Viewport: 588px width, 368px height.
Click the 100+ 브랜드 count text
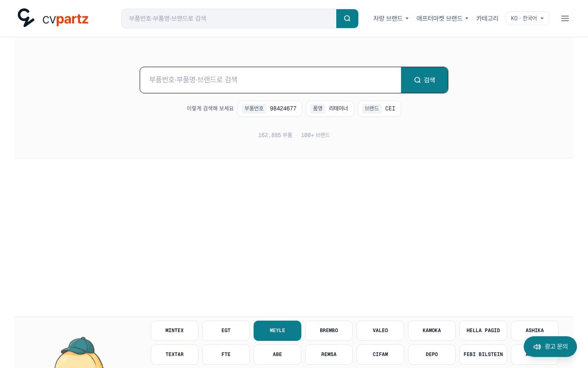[x=315, y=135]
